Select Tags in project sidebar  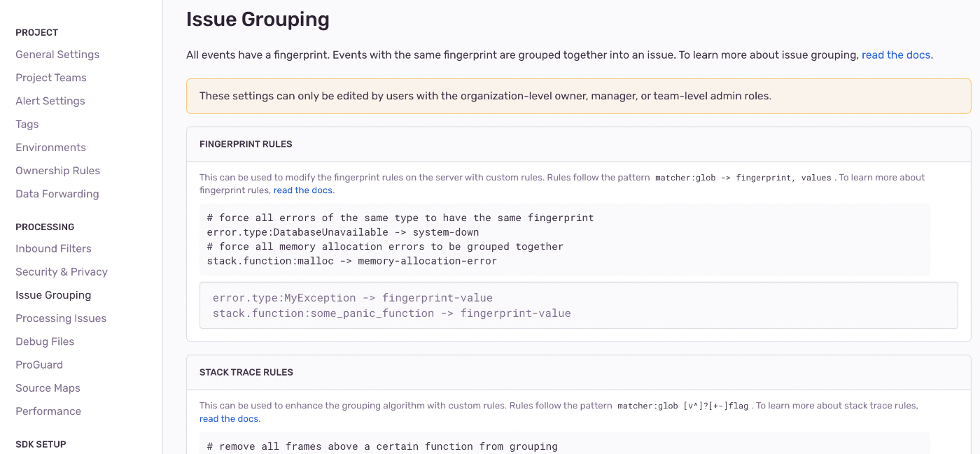tap(27, 125)
